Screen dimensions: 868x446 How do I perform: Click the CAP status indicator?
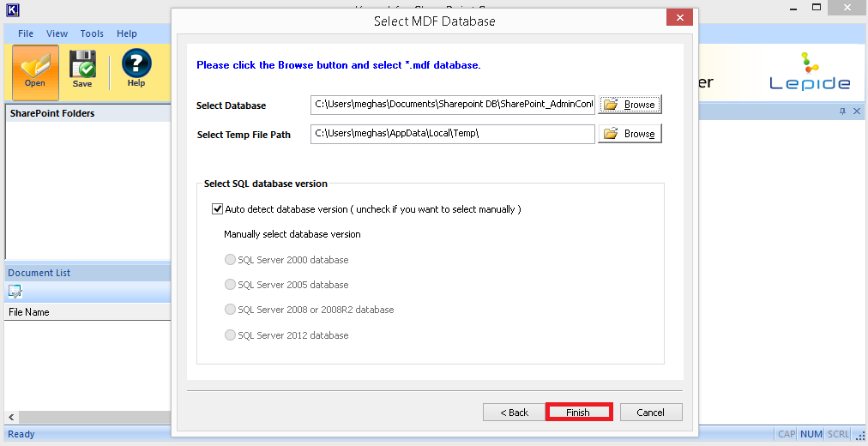pyautogui.click(x=787, y=434)
